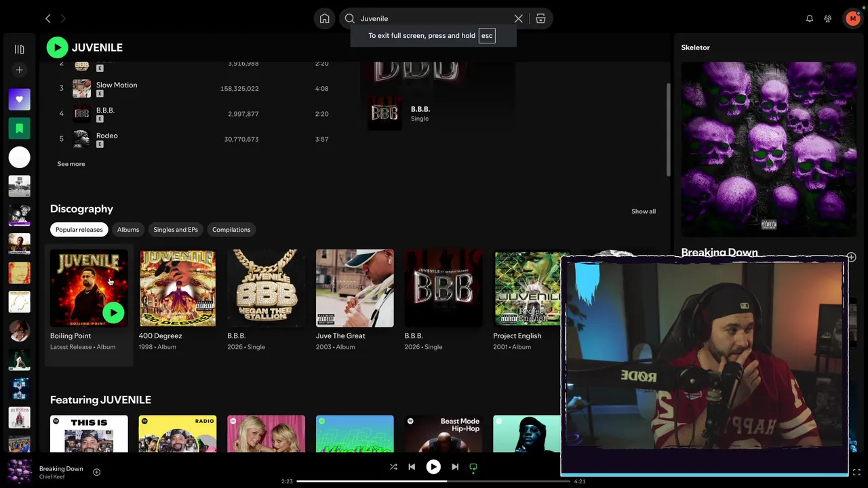The width and height of the screenshot is (868, 488).
Task: Go back with the left arrow
Action: [x=47, y=19]
